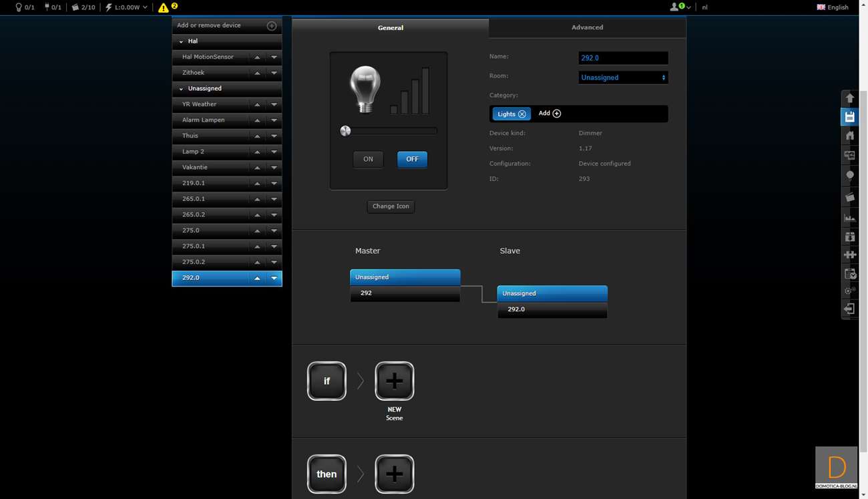Click the scenes clapperboard icon in sidebar
The image size is (868, 499).
(x=849, y=197)
